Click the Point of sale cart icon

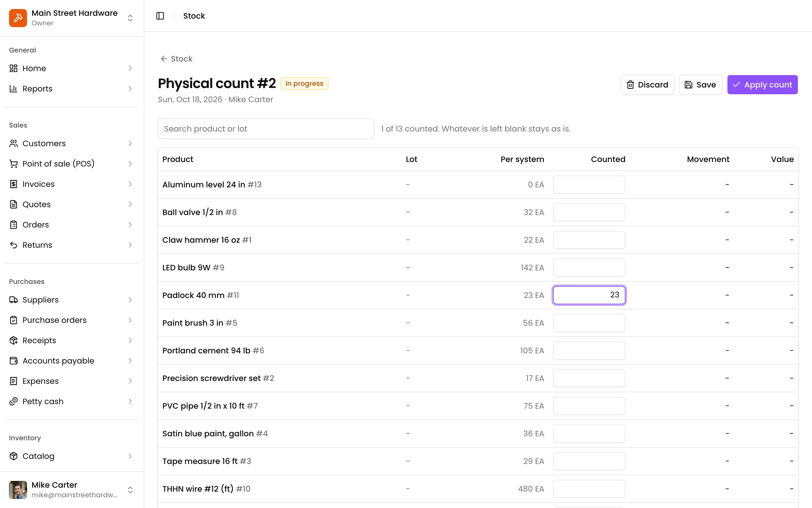click(x=14, y=164)
